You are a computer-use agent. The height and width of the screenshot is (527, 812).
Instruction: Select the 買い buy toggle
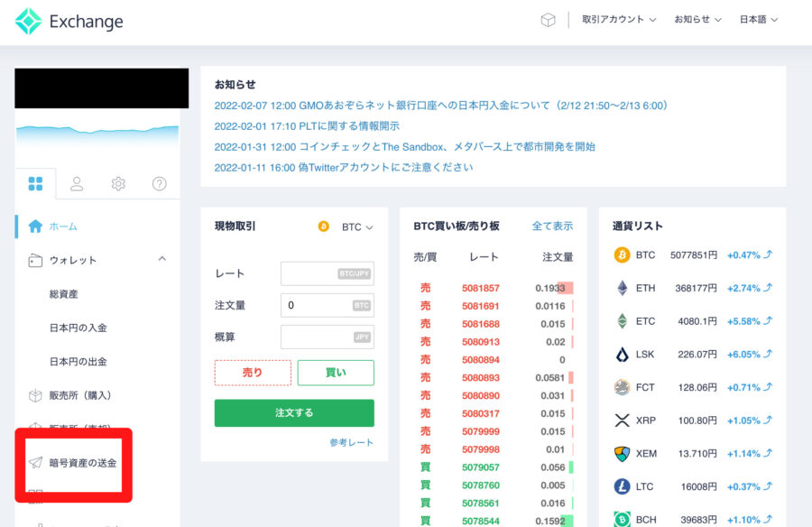coord(336,373)
